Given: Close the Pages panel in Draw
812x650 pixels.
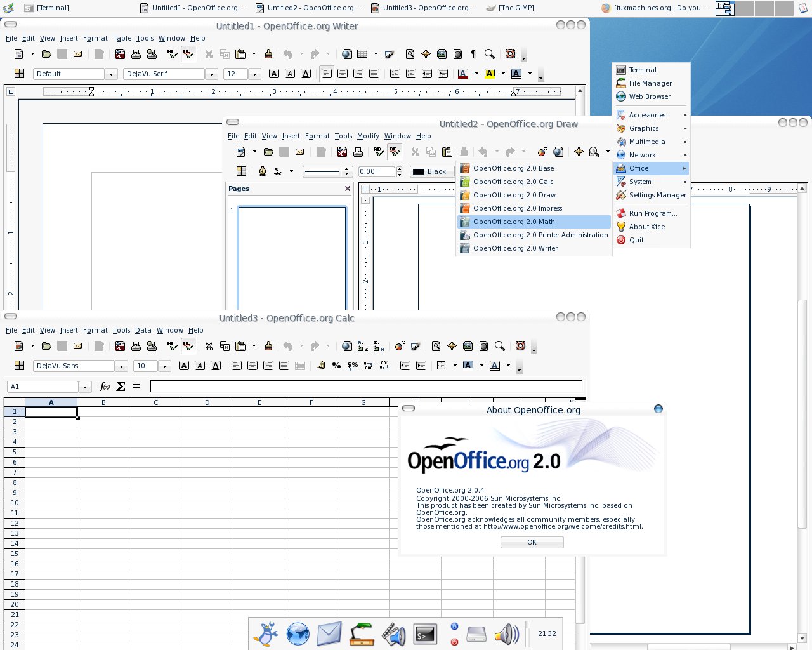Looking at the screenshot, I should pos(348,189).
